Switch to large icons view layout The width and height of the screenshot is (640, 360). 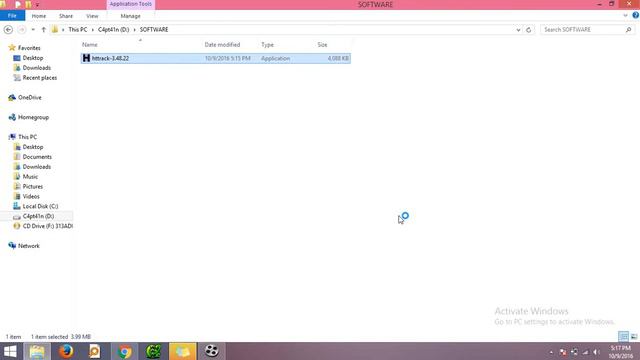(x=634, y=337)
